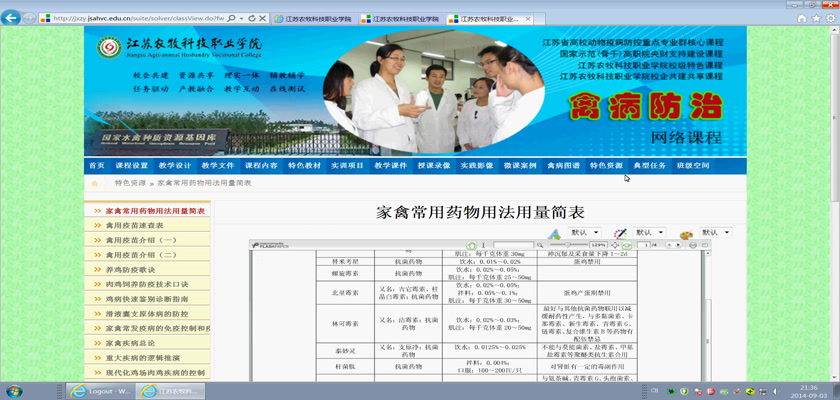Click the FlashPaper search text field
This screenshot has height=400, width=840.
click(513, 245)
